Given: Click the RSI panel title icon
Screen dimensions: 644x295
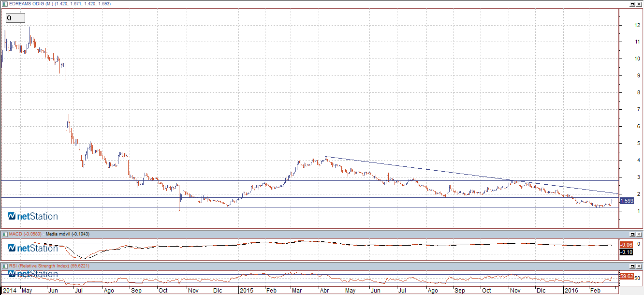Looking at the screenshot, I should click(4, 266).
